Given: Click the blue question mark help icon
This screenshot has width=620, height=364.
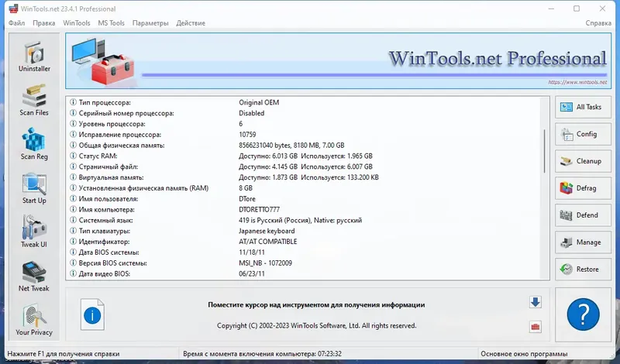Looking at the screenshot, I should coord(583,314).
